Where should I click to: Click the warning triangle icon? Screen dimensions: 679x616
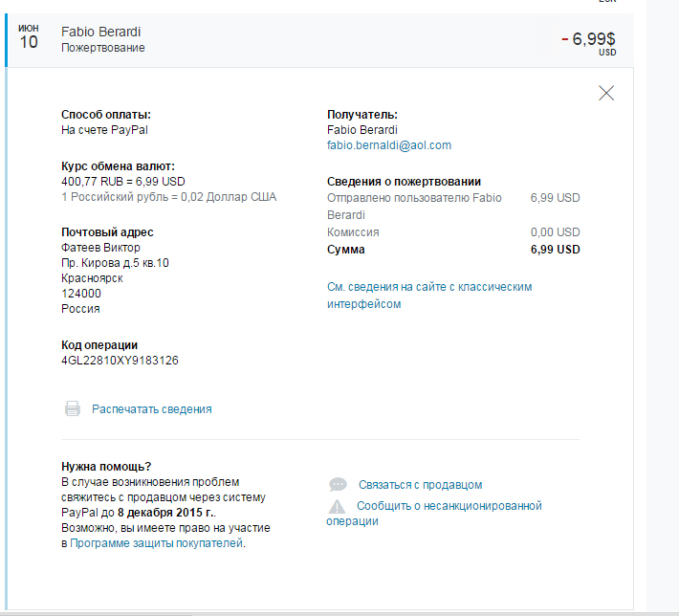[337, 506]
